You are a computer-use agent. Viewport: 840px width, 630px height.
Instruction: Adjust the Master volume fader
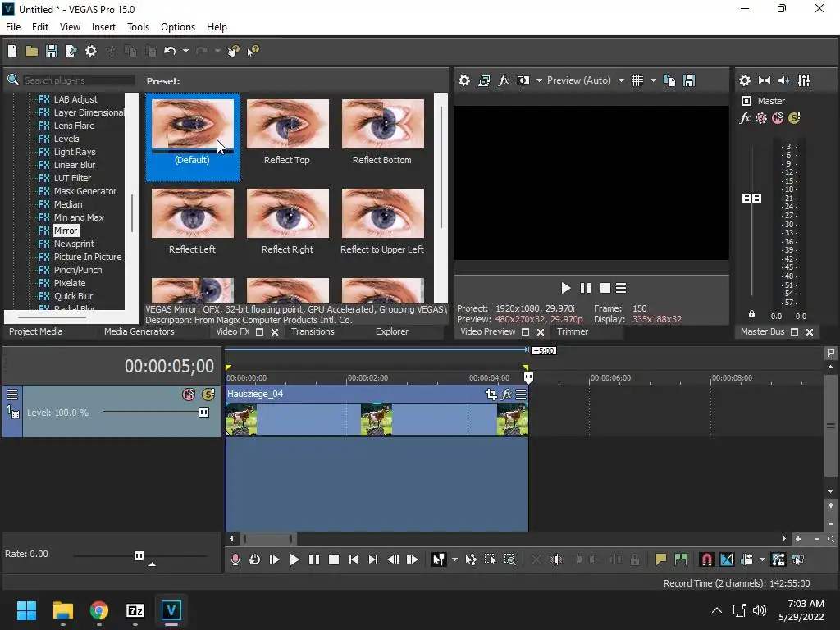[x=751, y=199]
